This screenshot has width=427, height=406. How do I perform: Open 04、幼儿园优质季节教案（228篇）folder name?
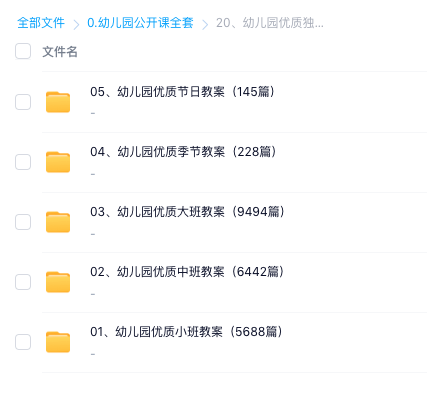pos(183,152)
